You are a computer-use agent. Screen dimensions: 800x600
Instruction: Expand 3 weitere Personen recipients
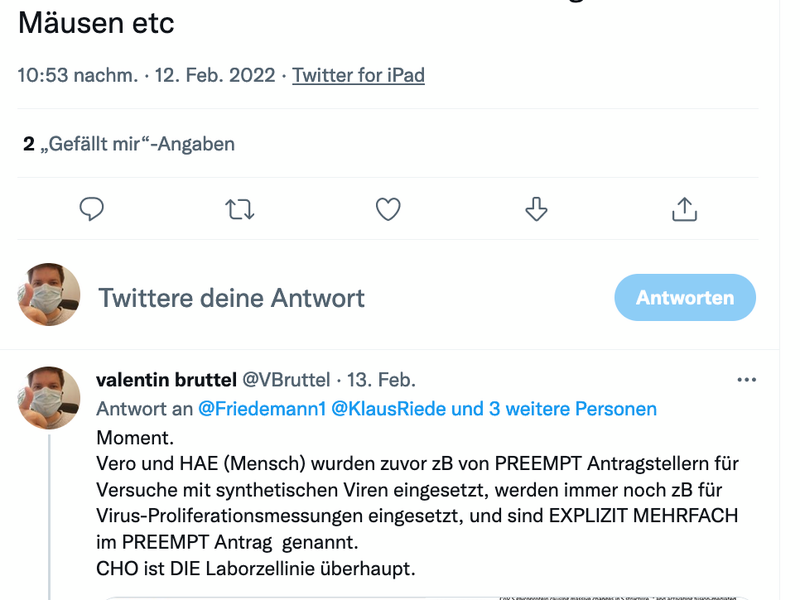(x=573, y=409)
